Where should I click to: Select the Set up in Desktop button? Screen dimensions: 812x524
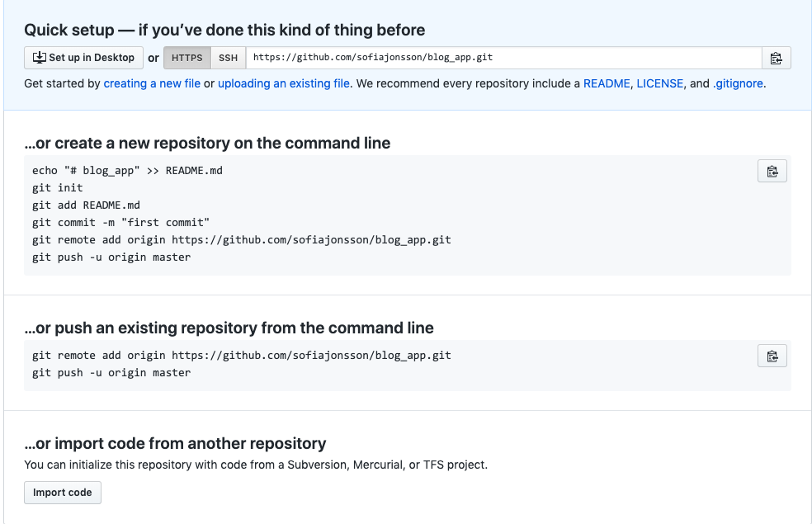tap(83, 57)
